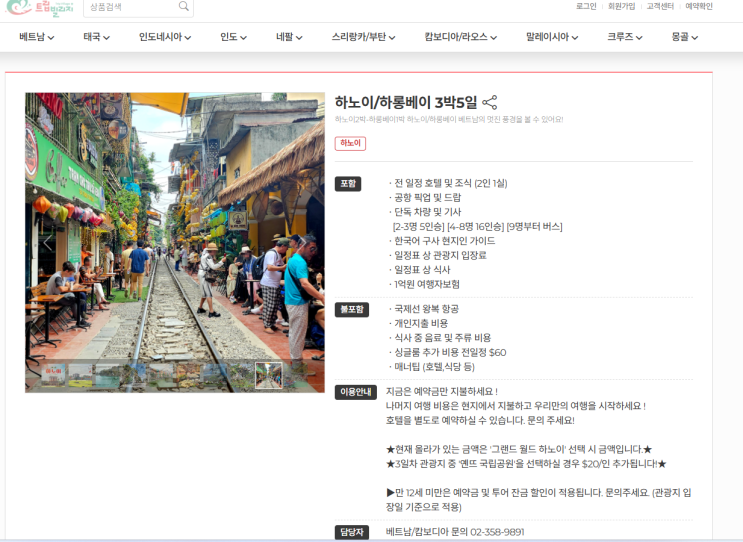Click the '만 12세 미만은 예약금' line
Image resolution: width=743 pixels, height=542 pixels.
click(x=538, y=500)
